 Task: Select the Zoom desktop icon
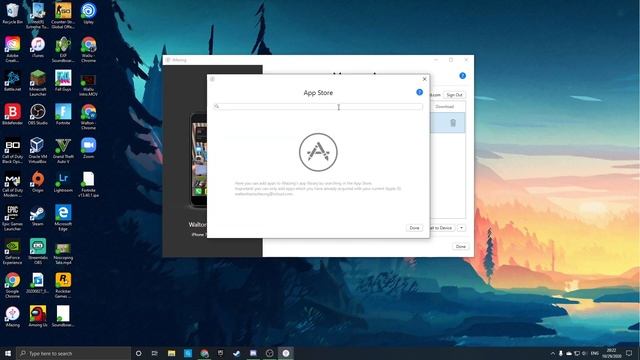[89, 148]
